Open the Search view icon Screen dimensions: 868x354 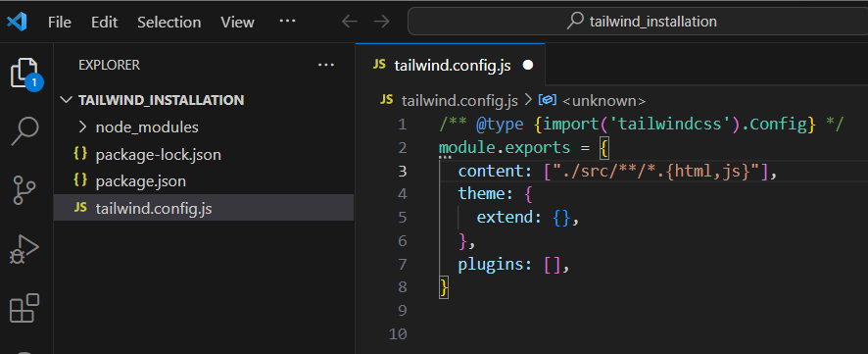24,131
